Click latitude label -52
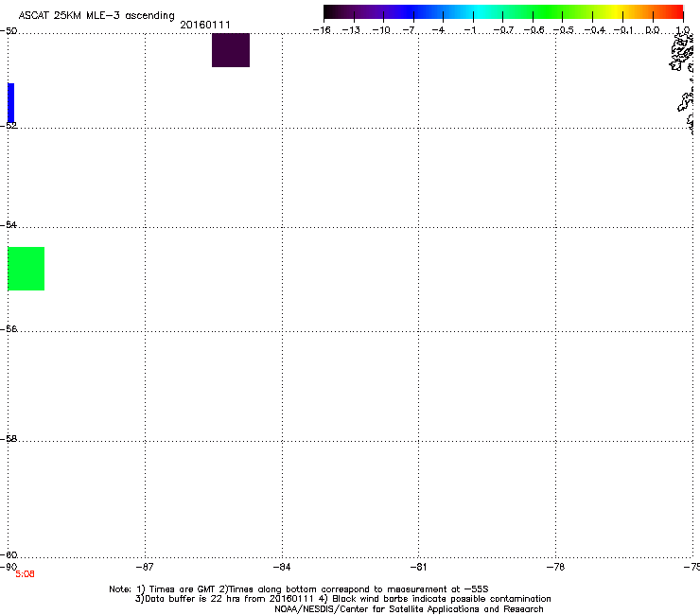 [x=9, y=126]
